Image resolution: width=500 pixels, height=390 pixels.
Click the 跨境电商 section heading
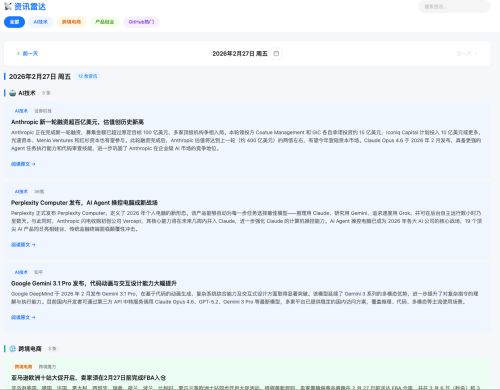(30, 349)
